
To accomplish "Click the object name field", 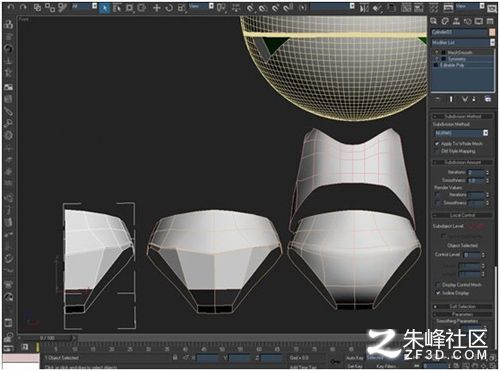I will tap(459, 32).
